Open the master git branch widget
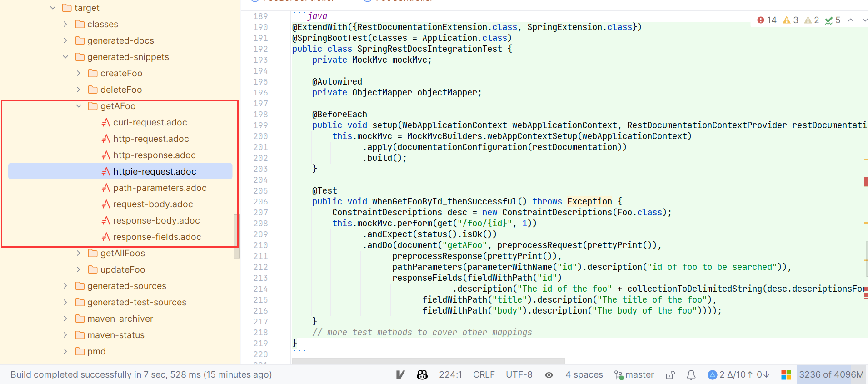Image resolution: width=868 pixels, height=384 pixels. pos(634,374)
